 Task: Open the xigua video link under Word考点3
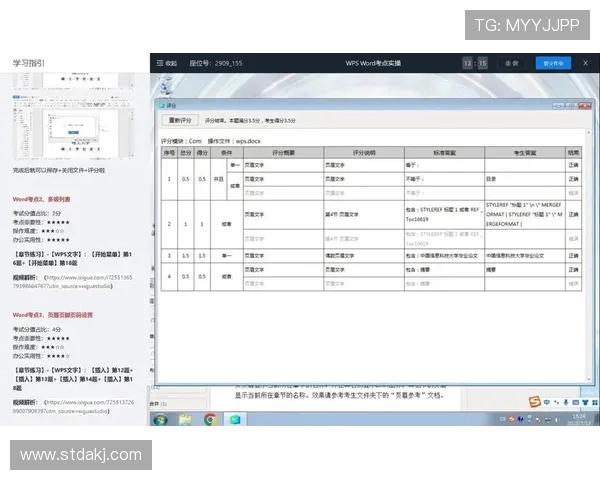point(73,407)
